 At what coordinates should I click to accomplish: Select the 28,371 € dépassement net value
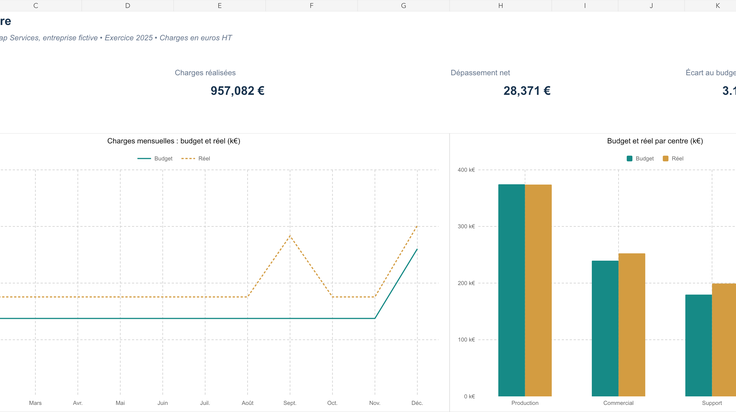coord(527,91)
